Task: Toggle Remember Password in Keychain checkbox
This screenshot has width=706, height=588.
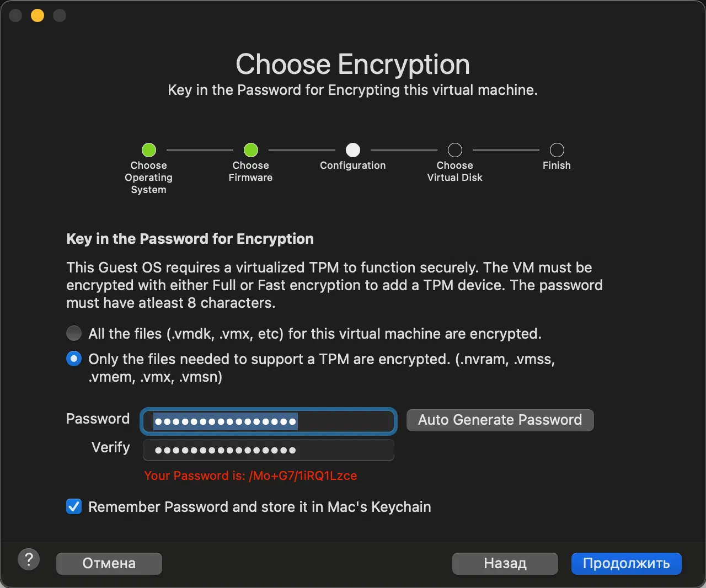Action: tap(74, 506)
